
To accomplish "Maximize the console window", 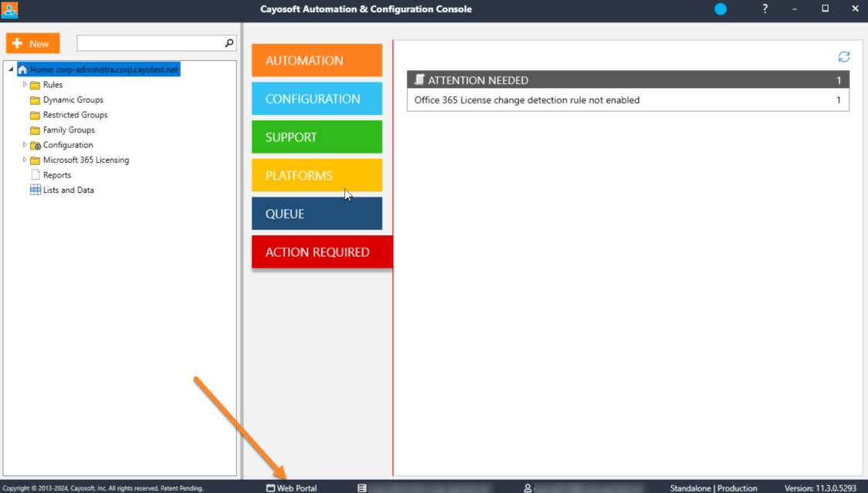I will (x=825, y=8).
